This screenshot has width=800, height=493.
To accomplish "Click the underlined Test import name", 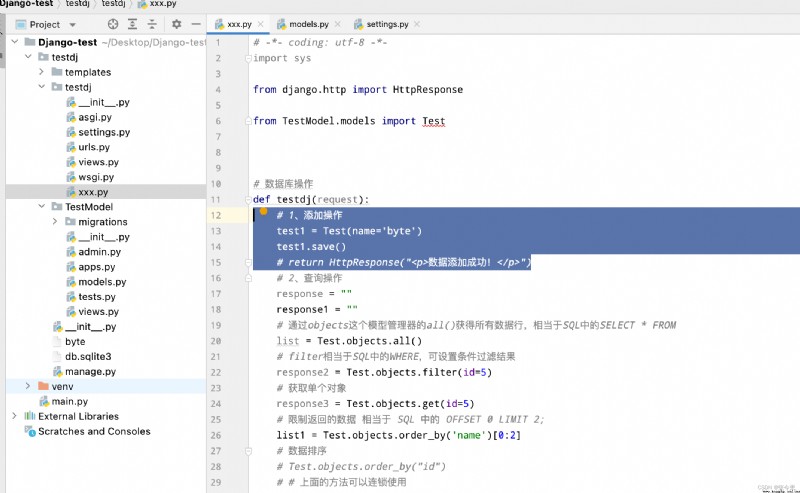I will pyautogui.click(x=434, y=121).
